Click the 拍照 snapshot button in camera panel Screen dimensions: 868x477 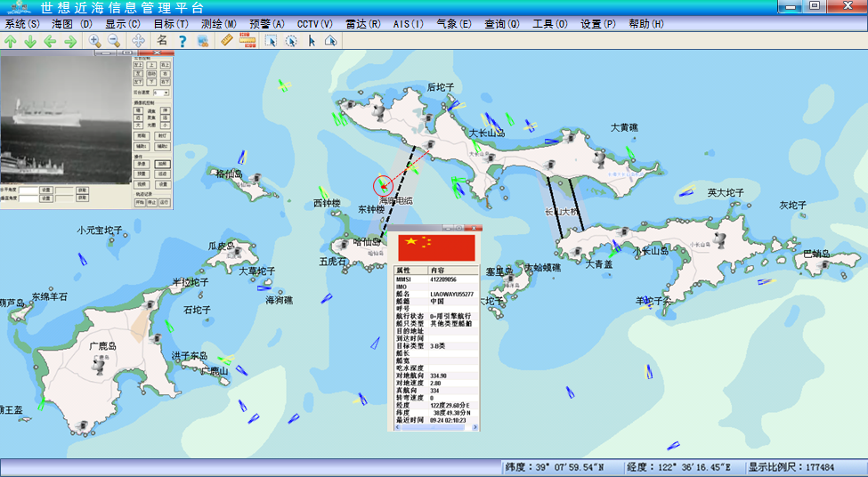click(x=162, y=165)
